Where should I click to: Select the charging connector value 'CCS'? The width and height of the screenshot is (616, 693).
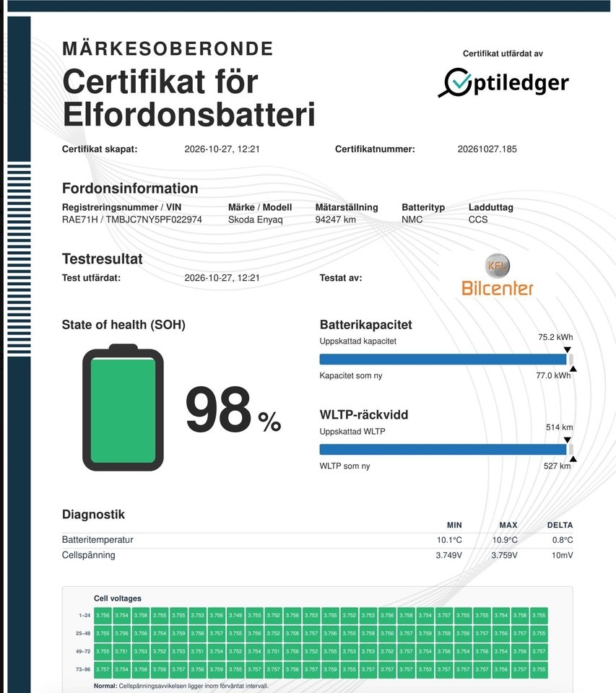click(x=477, y=219)
